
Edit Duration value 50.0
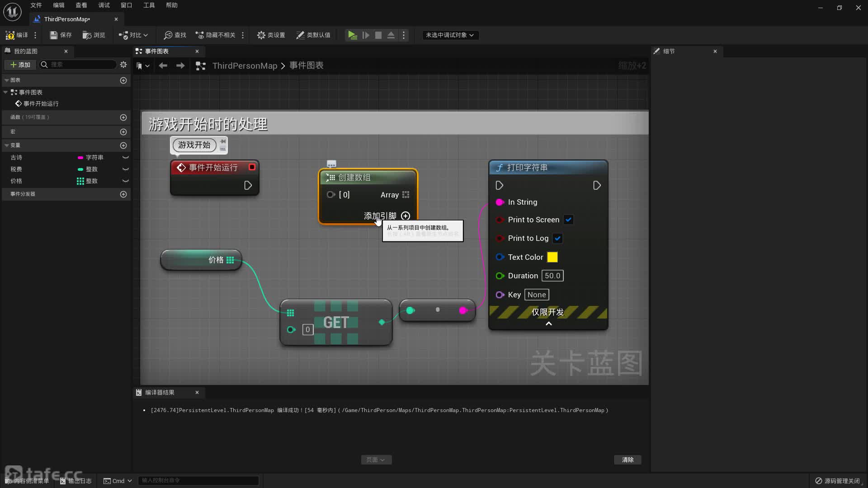(552, 276)
